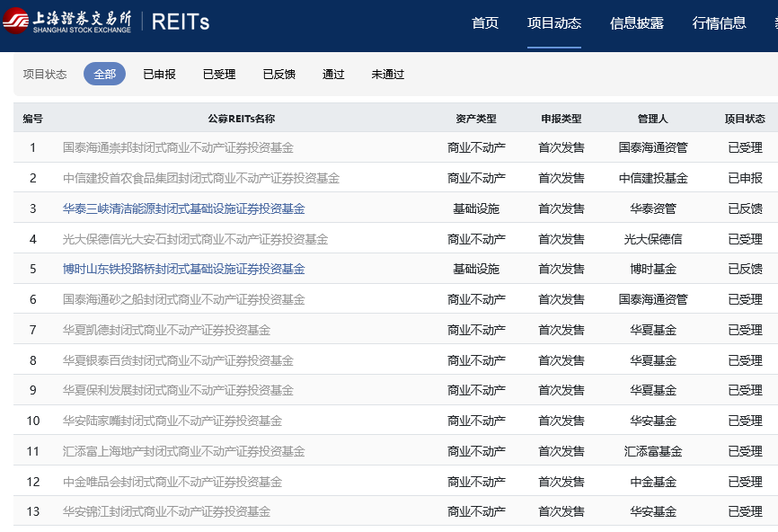
Task: Select 汇添富上海地产 REIT row name
Action: pos(183,451)
